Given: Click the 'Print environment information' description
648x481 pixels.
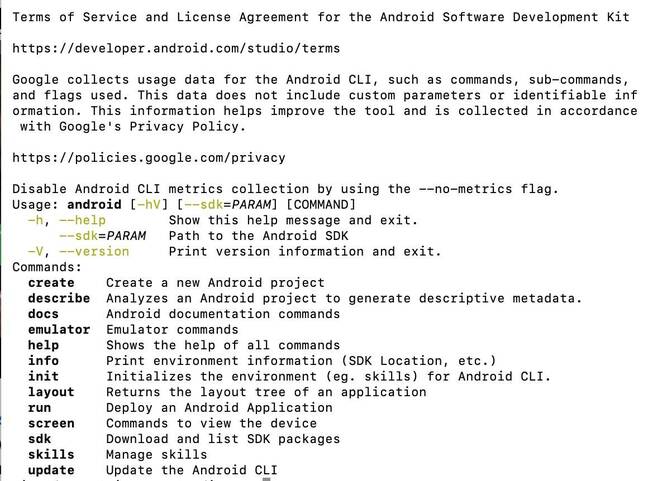Looking at the screenshot, I should [301, 361].
